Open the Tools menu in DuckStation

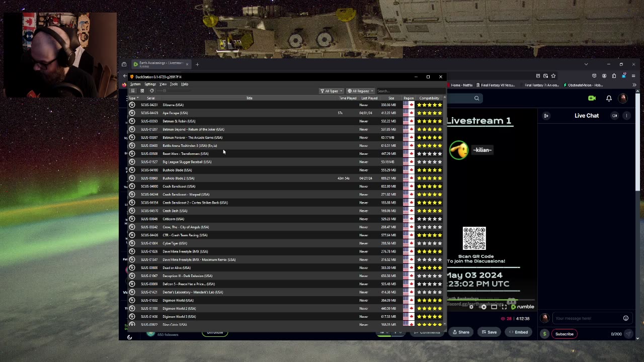coord(174,84)
